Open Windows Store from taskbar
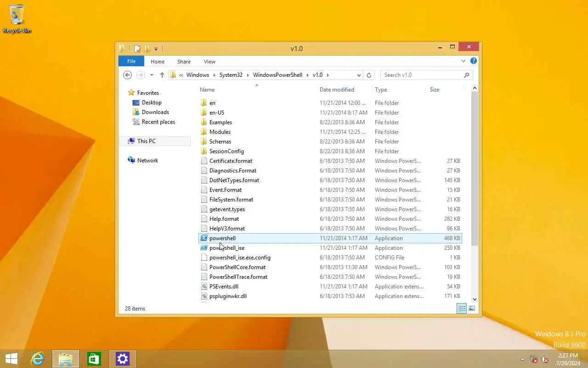 94,359
